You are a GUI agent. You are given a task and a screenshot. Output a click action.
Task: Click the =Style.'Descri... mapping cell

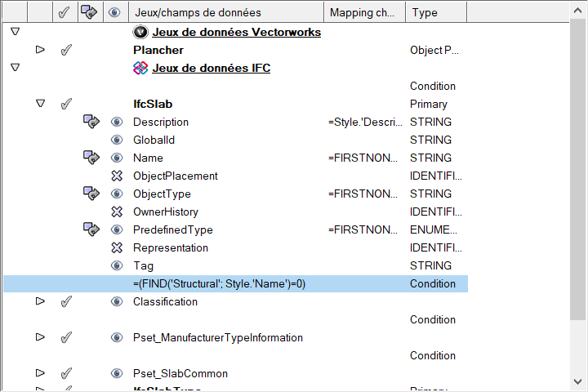365,122
